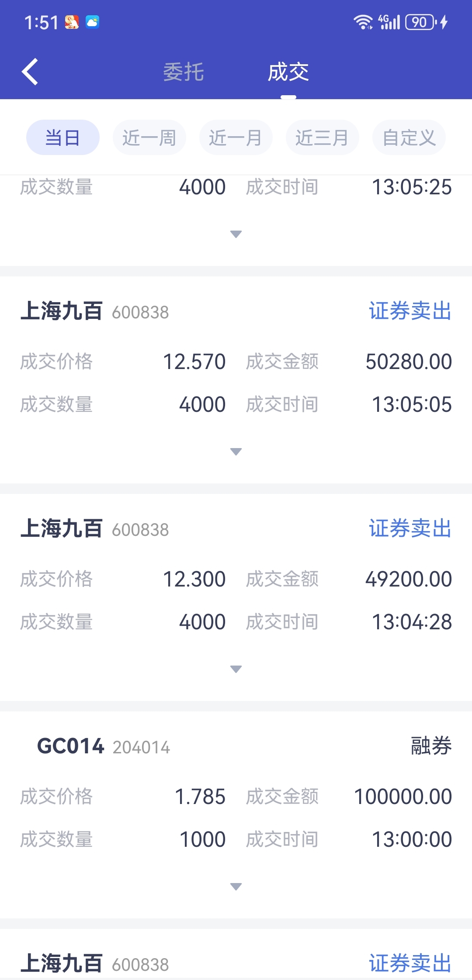Open the 自定义 custom date filter

tap(409, 138)
